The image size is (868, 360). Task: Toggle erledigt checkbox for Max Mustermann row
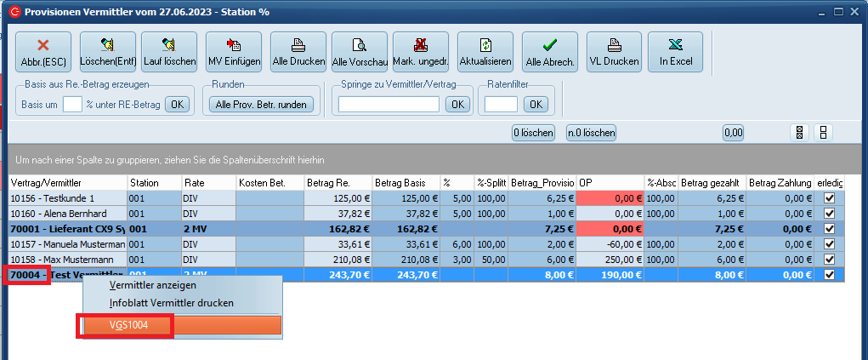tap(829, 259)
